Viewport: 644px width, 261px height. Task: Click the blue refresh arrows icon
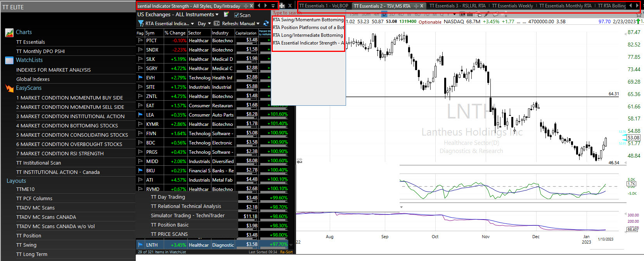coord(266,24)
